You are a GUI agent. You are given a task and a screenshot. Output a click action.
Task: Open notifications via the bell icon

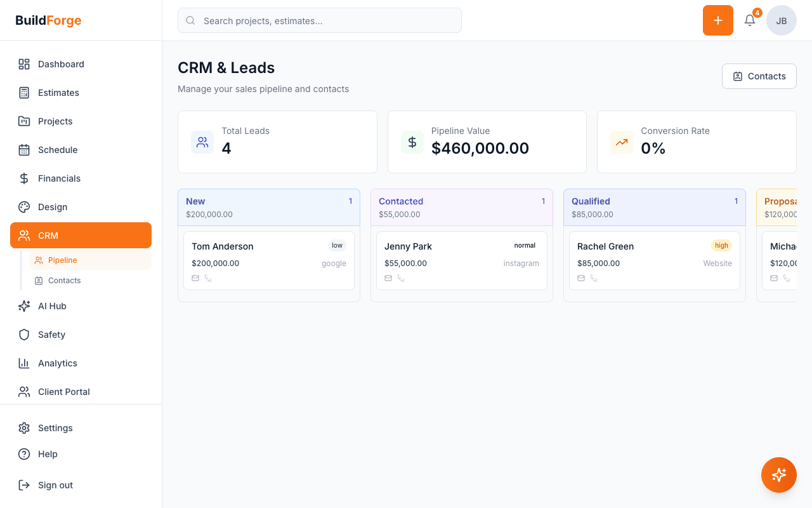[749, 20]
